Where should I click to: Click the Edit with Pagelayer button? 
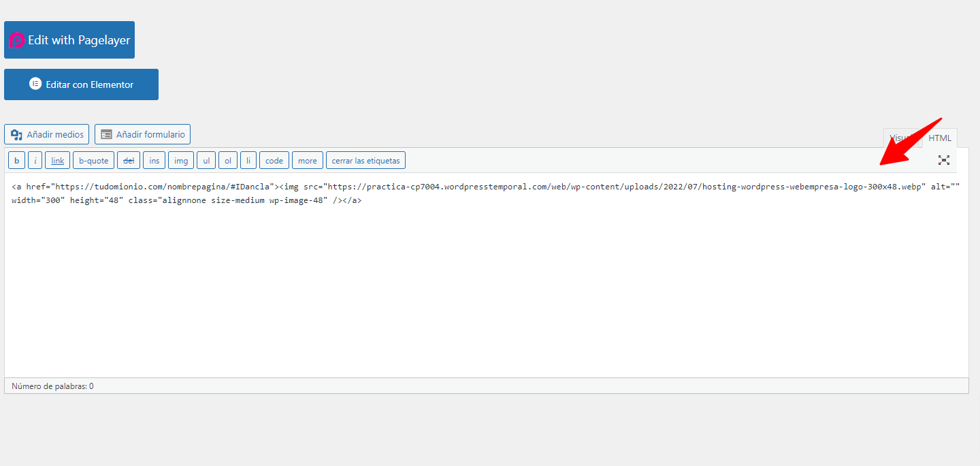(x=69, y=40)
